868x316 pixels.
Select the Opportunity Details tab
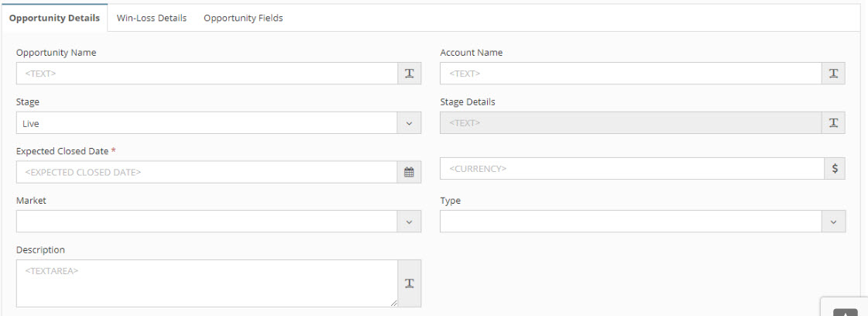[x=55, y=19]
